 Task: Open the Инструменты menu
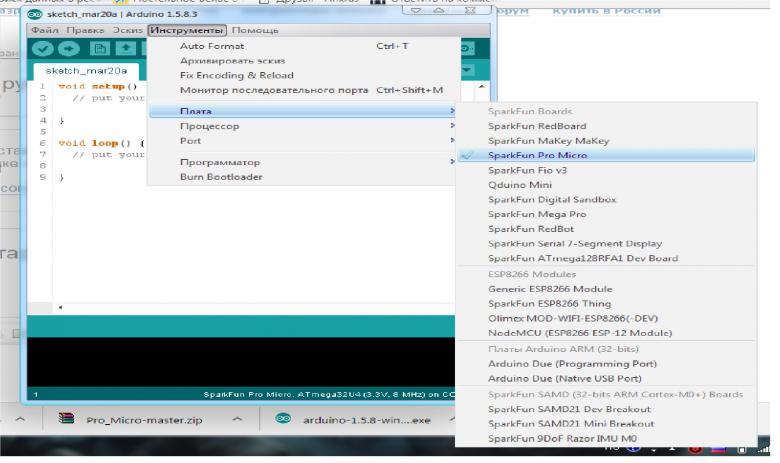[x=187, y=30]
